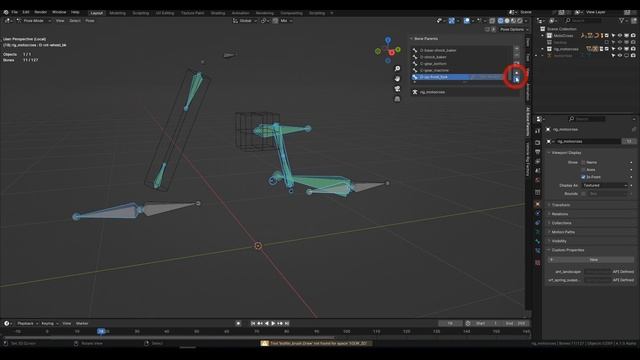The width and height of the screenshot is (640, 360).
Task: Open the Scene properties tab
Action: click(538, 171)
